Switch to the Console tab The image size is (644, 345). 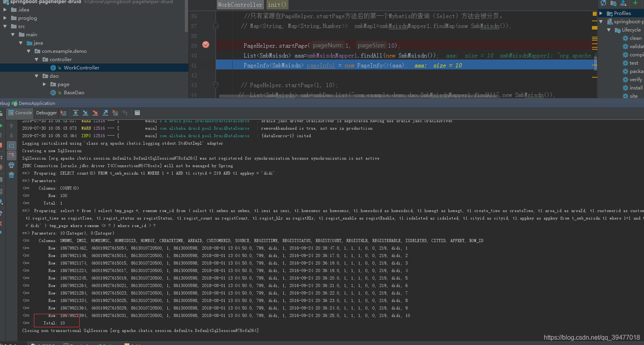20,113
